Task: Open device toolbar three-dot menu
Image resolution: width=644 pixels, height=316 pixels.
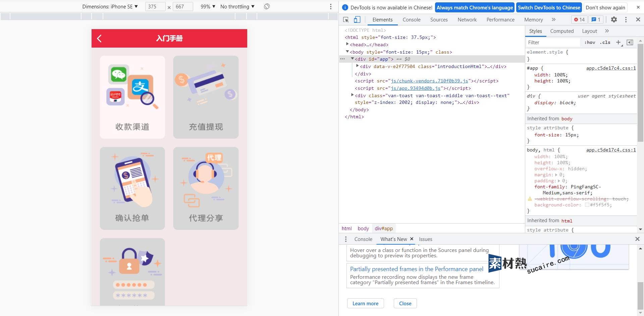Action: [x=331, y=6]
